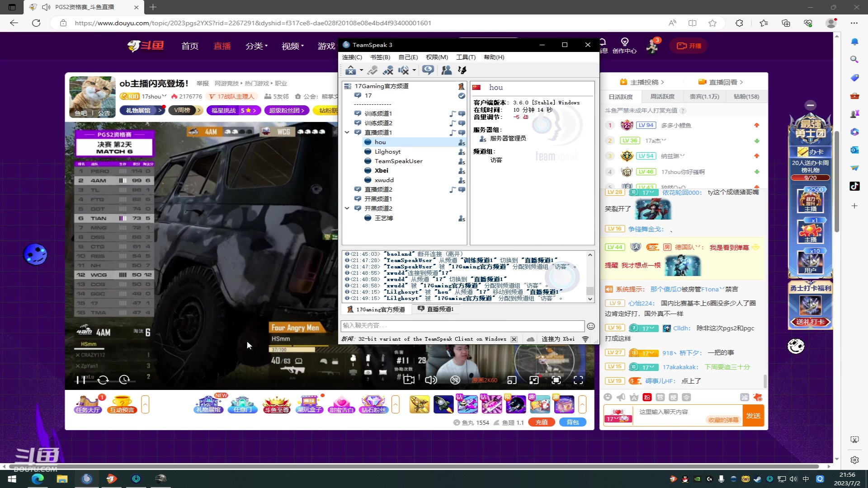Click the 9/20 办卡 progress bar
The image size is (868, 488).
tap(810, 178)
